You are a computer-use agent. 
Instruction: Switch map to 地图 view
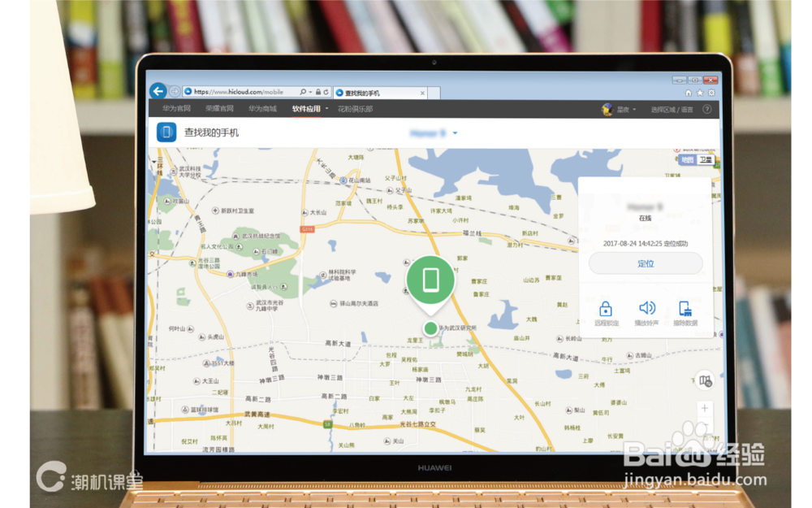coord(687,159)
